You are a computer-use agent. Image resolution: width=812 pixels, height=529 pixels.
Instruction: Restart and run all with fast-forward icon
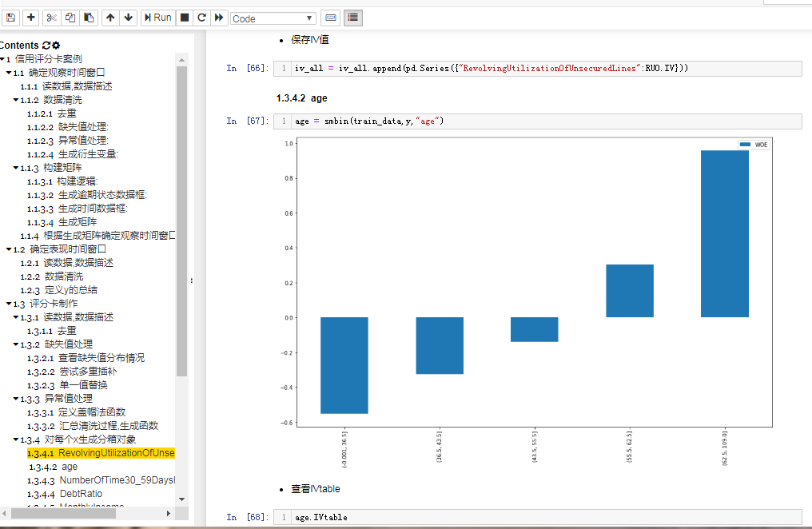pos(219,18)
